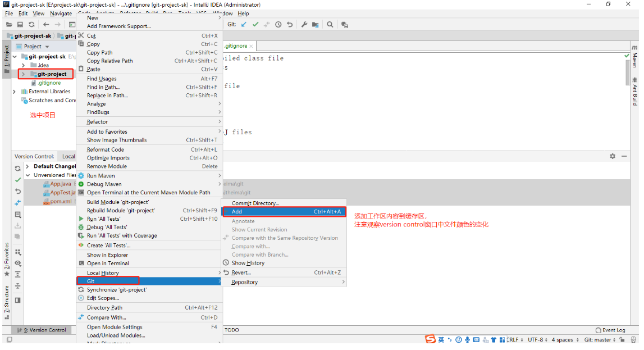This screenshot has height=350, width=644.
Task: Change line separator CRLF in status bar
Action: 515,340
